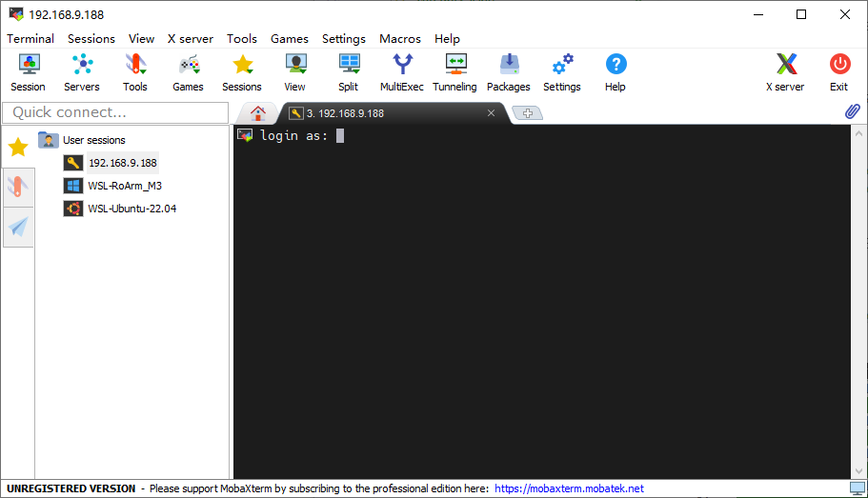Open the Packages manager icon
868x498 pixels.
coord(509,72)
